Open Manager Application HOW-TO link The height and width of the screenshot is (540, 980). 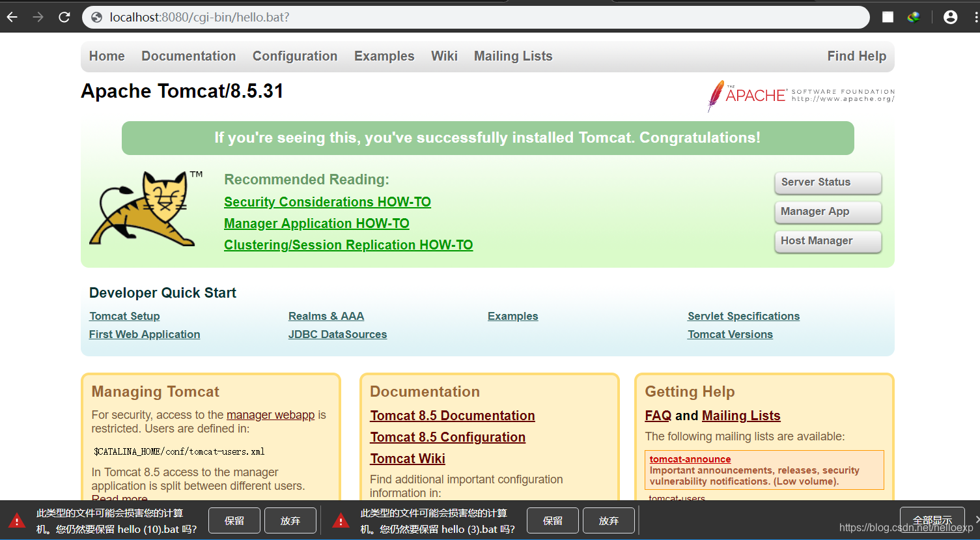[x=316, y=223]
